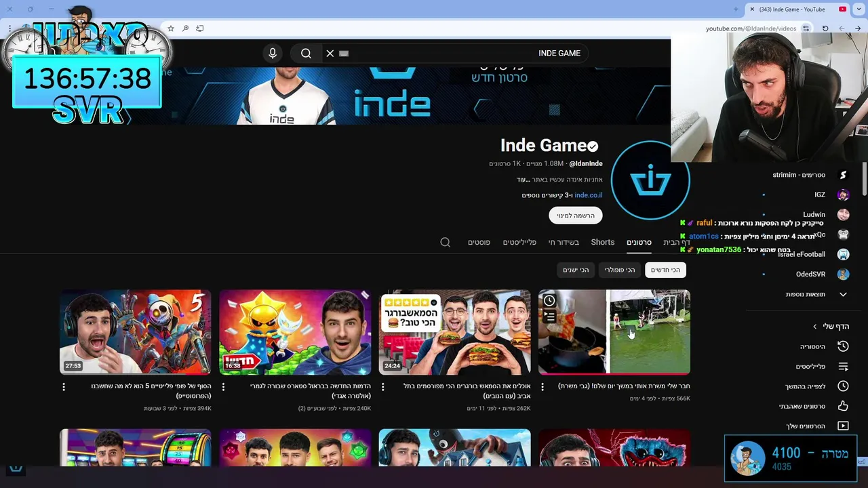Click the YouTube search magnifier icon
The width and height of the screenshot is (868, 488).
[x=306, y=54]
